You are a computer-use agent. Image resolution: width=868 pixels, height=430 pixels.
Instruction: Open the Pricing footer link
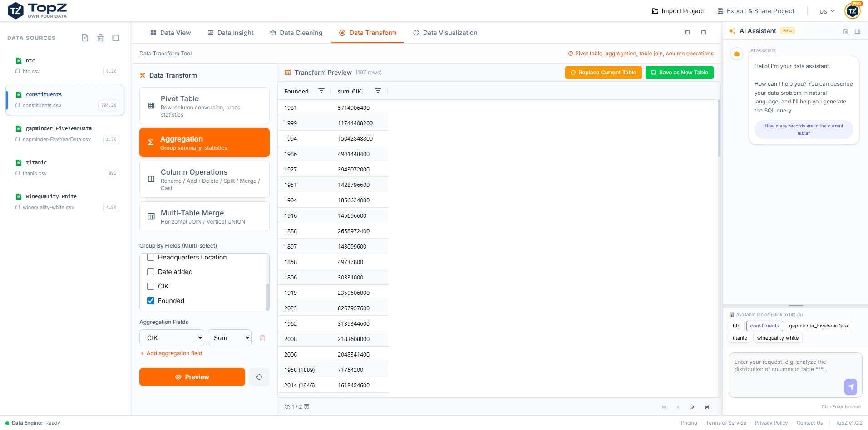689,423
